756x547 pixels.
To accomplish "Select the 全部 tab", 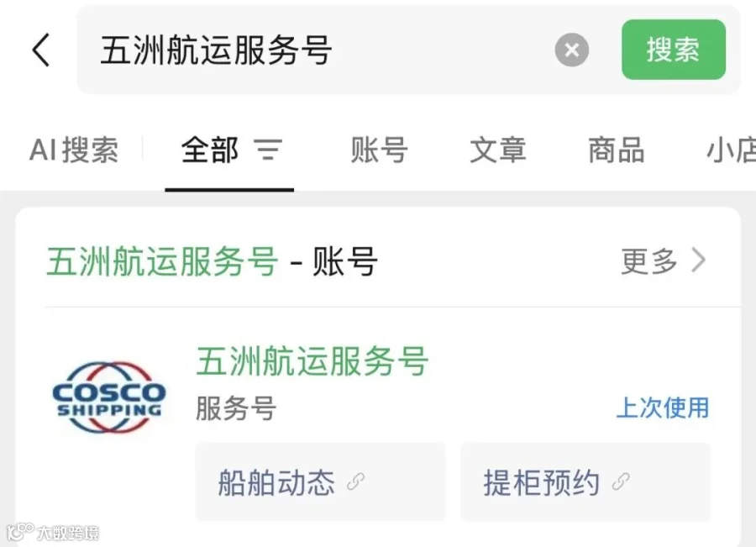I will click(210, 150).
